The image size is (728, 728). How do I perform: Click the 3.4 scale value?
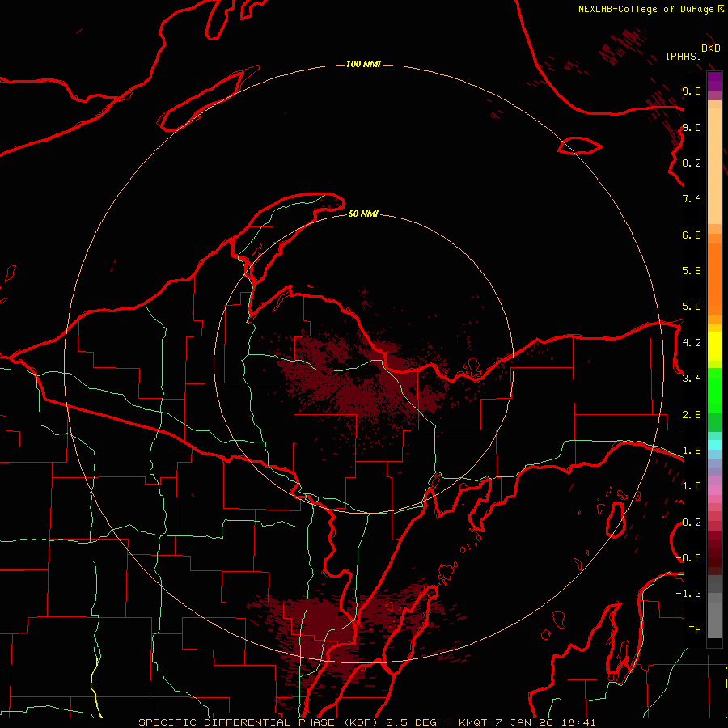click(692, 379)
